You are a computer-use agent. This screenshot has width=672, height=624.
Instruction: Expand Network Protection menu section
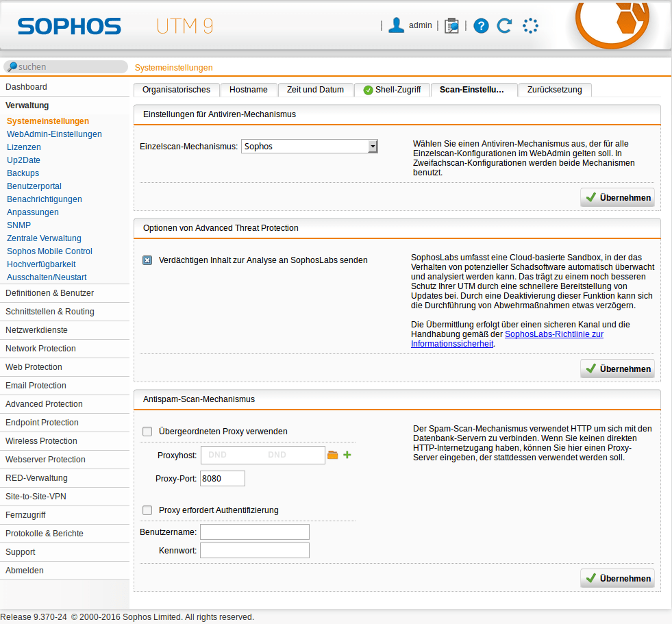40,349
